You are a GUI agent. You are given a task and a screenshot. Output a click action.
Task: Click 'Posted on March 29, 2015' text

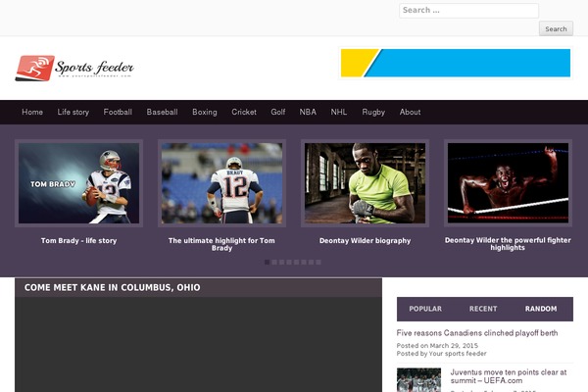pyautogui.click(x=437, y=346)
